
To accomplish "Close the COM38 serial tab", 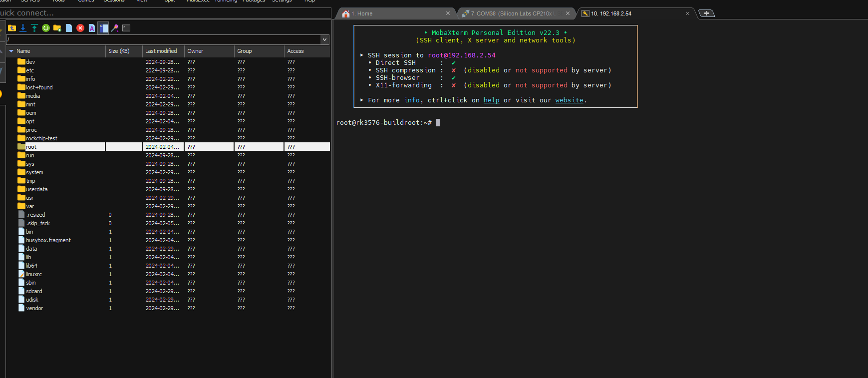I will pos(568,13).
